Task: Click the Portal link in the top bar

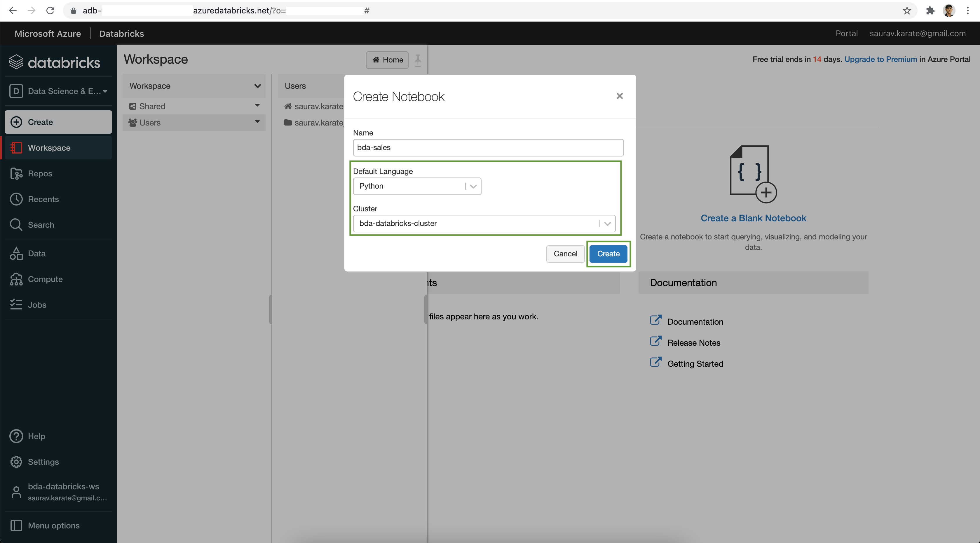Action: [x=846, y=34]
